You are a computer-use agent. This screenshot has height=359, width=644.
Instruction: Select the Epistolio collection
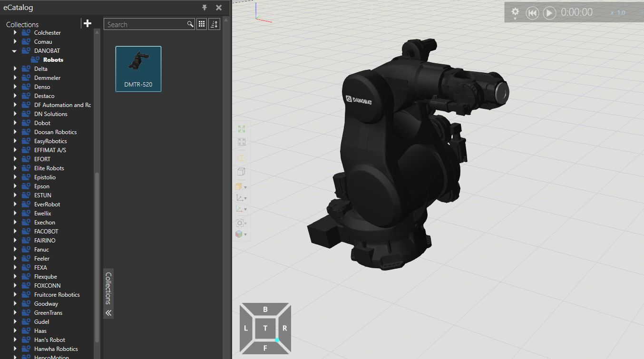tap(45, 177)
